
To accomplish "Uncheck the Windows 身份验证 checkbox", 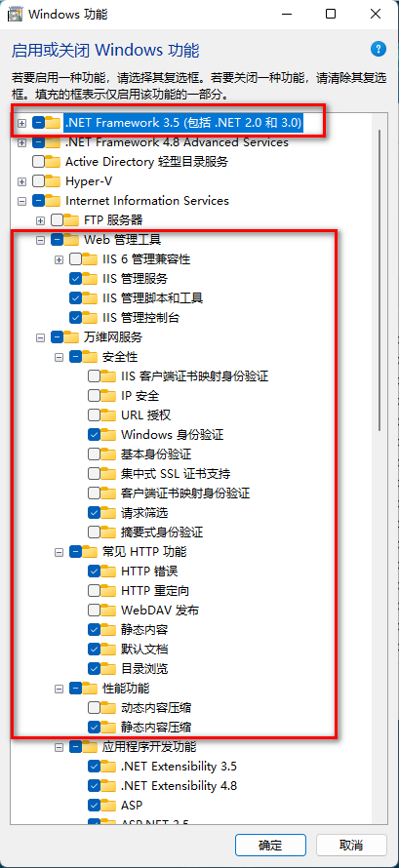I will [94, 435].
